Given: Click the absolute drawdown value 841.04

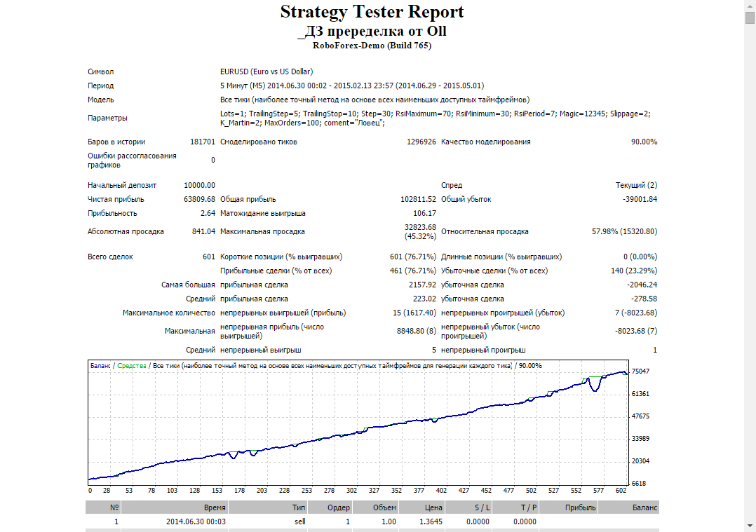Looking at the screenshot, I should [203, 231].
